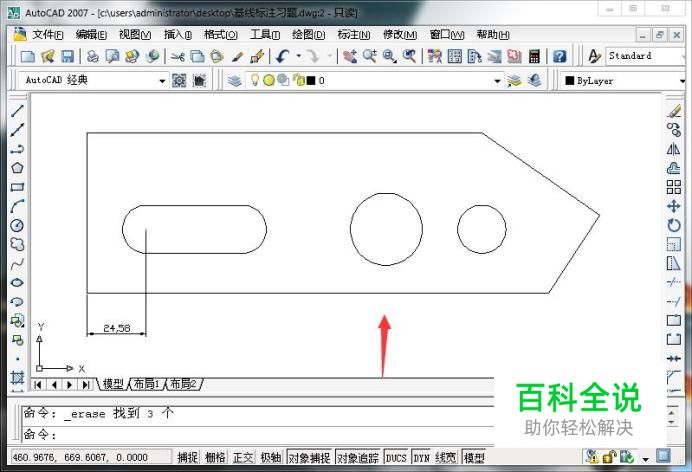The height and width of the screenshot is (472, 692).
Task: Click the command line input area
Action: click(258, 435)
